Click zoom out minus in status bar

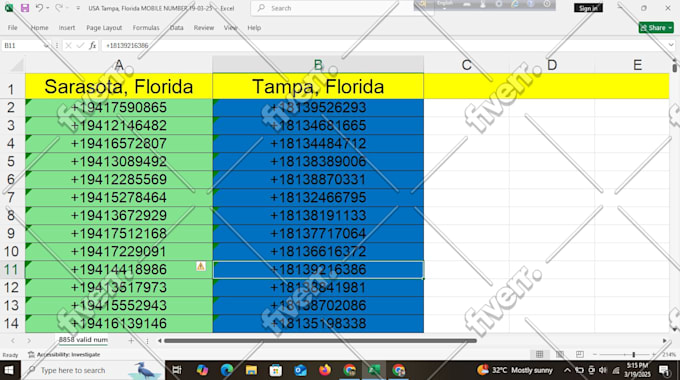pos(595,354)
